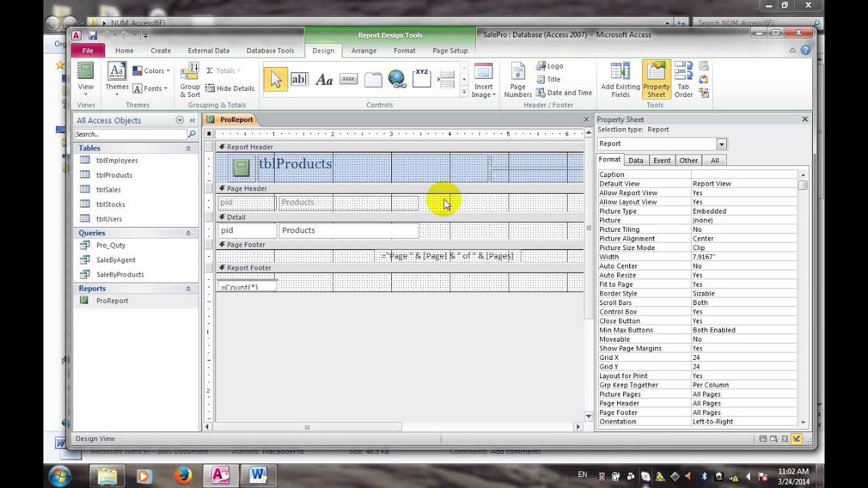
Task: Select the XYZ Option Group control
Action: 422,78
